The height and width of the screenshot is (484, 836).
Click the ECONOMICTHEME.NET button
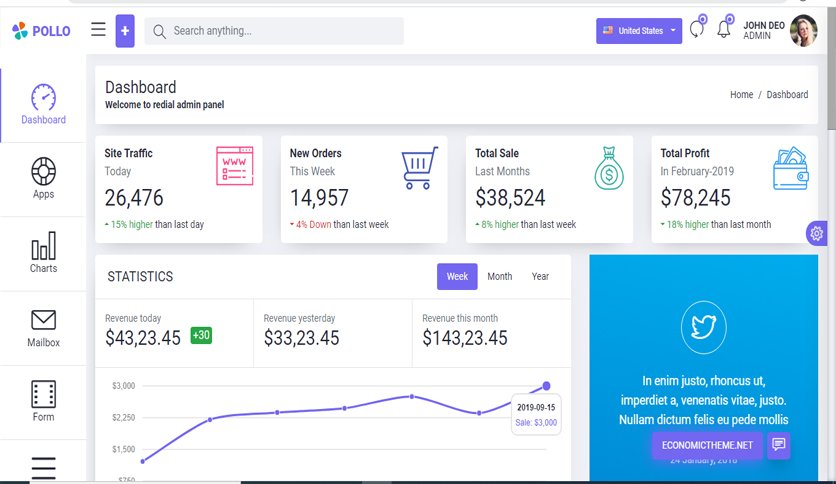pyautogui.click(x=707, y=445)
